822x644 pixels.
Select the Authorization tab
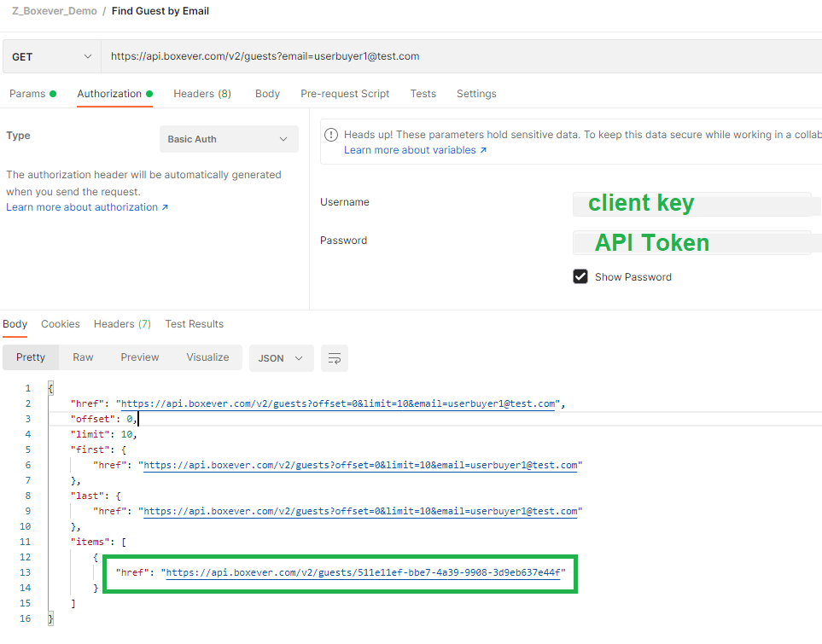(x=115, y=94)
